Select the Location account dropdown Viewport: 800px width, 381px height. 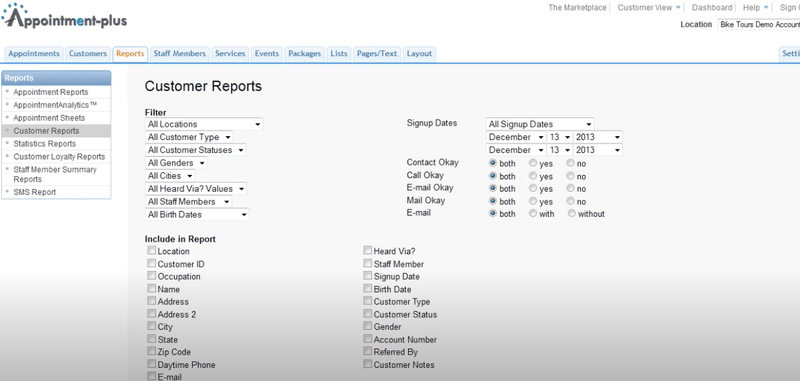click(759, 24)
